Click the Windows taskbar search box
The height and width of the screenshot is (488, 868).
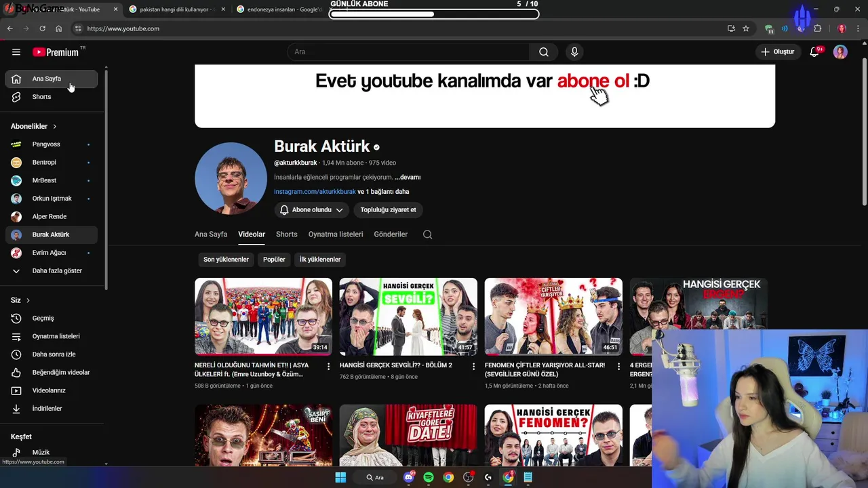point(375,477)
